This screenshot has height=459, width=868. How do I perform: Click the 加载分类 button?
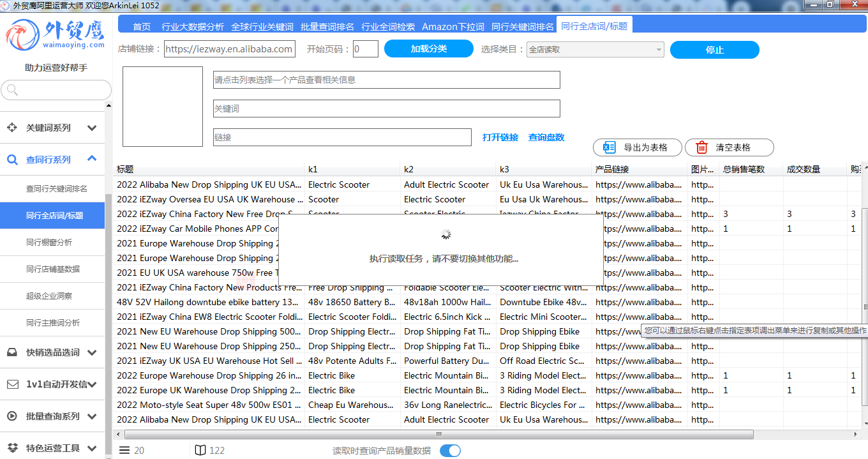tap(429, 49)
